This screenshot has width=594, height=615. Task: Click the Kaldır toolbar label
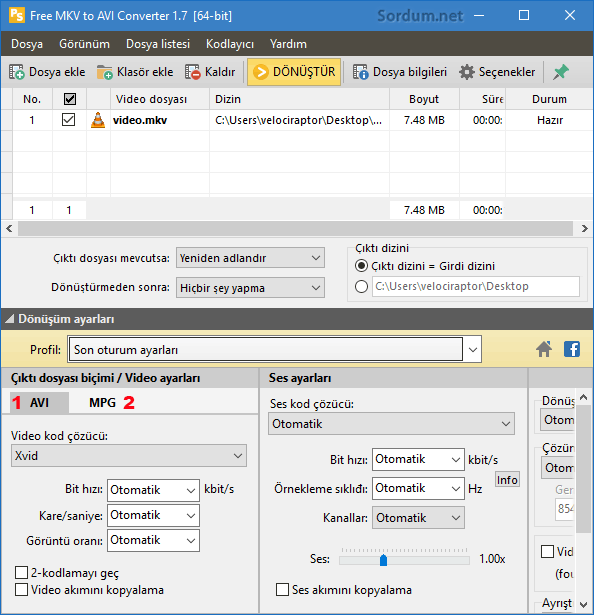click(220, 72)
